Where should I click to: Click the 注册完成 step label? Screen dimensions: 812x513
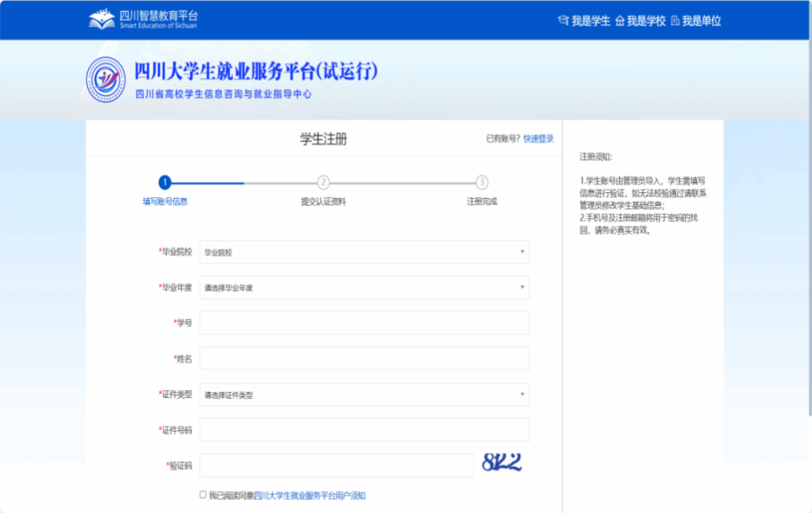click(482, 201)
